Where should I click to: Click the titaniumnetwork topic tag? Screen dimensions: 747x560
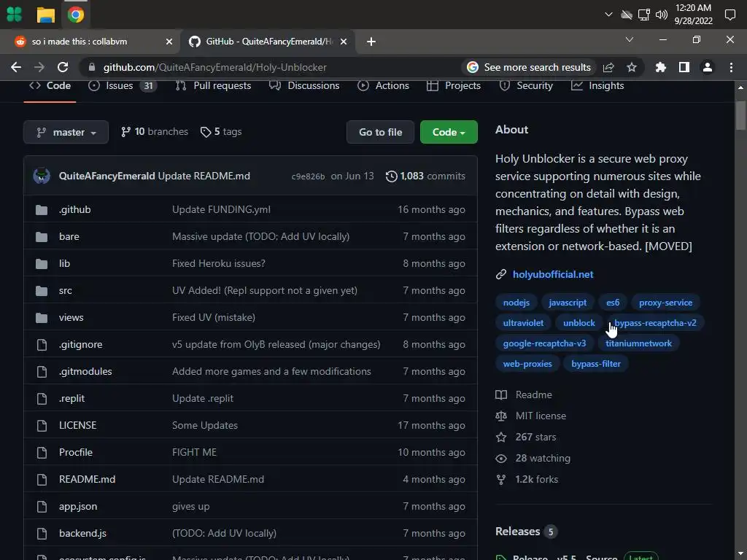pos(638,343)
